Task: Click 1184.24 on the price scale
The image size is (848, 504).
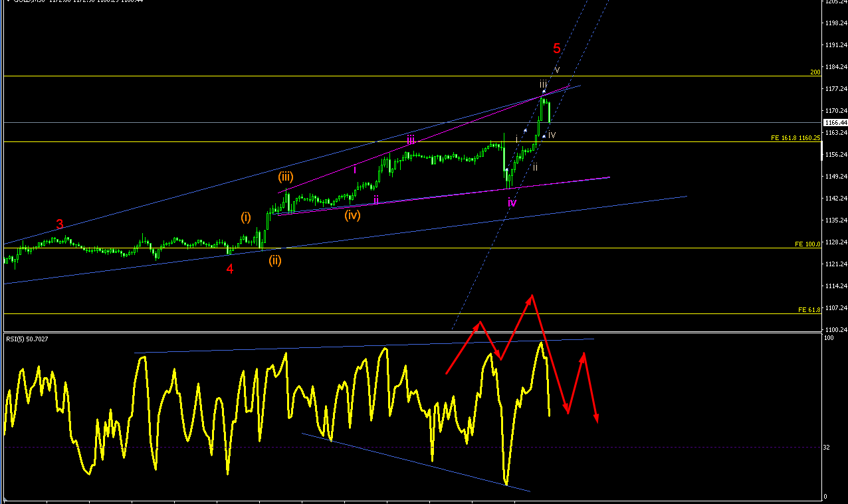Action: coord(835,67)
